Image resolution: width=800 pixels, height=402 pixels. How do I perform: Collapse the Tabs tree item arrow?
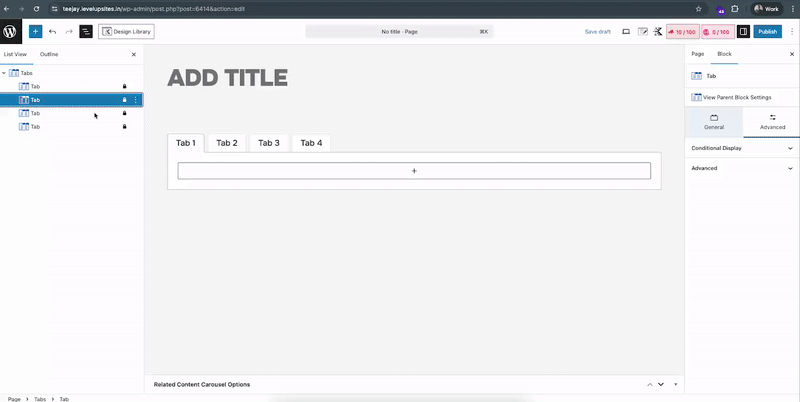[4, 73]
